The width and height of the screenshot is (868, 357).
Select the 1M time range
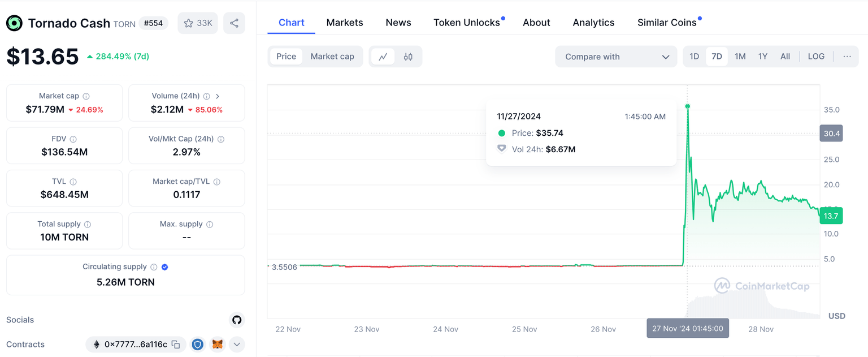(x=740, y=57)
